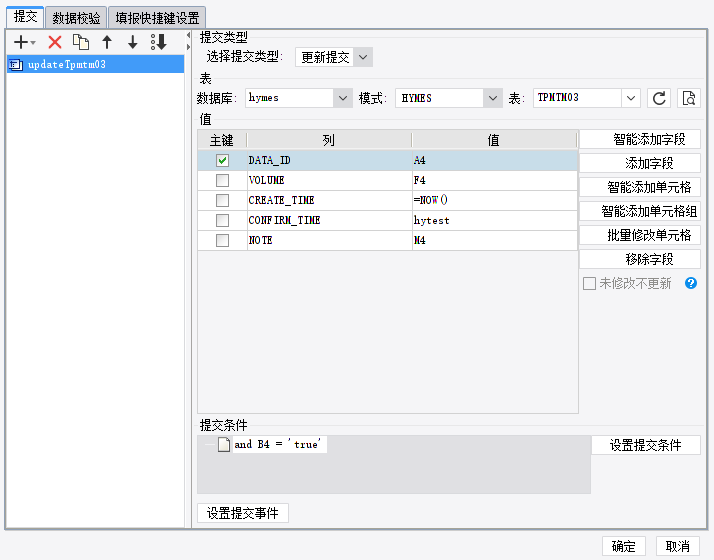
Task: Click the condition document icon beside B4
Action: pos(224,444)
